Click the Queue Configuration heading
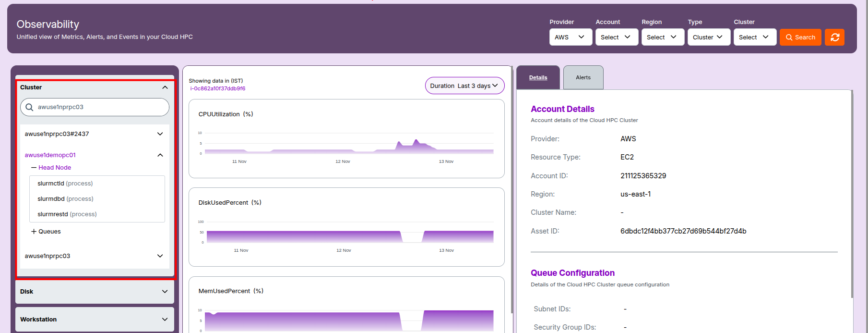 (572, 273)
